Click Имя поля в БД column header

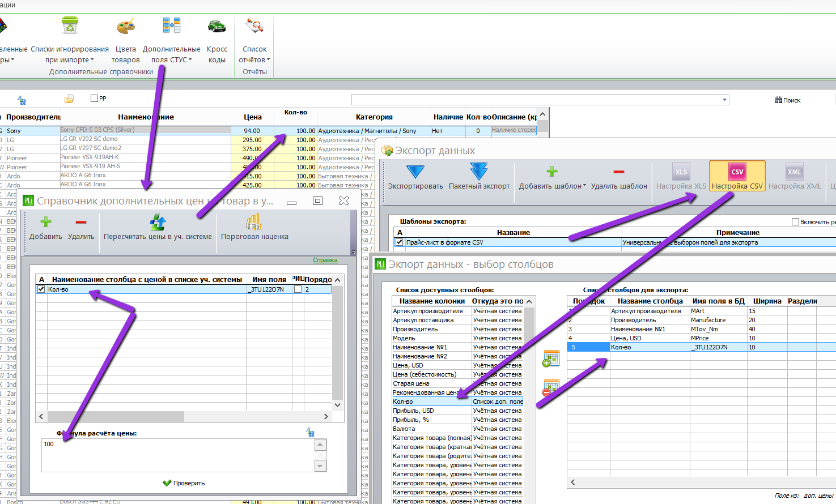click(718, 301)
